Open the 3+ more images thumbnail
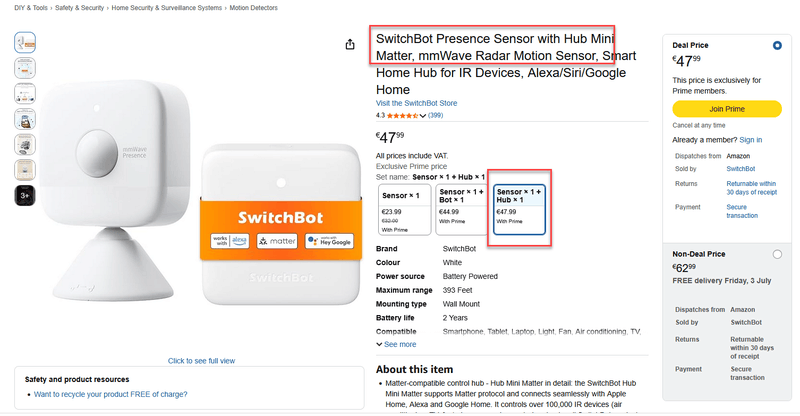This screenshot has height=416, width=800. [25, 195]
